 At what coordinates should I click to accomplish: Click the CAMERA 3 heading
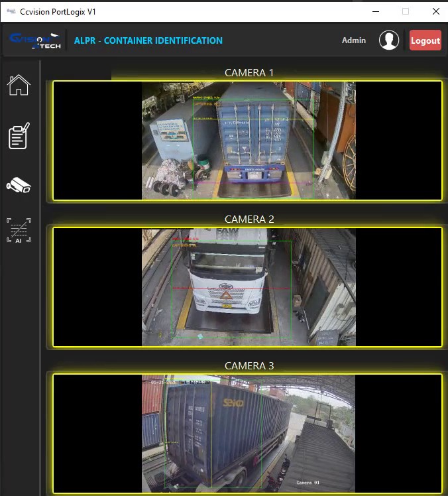click(249, 365)
